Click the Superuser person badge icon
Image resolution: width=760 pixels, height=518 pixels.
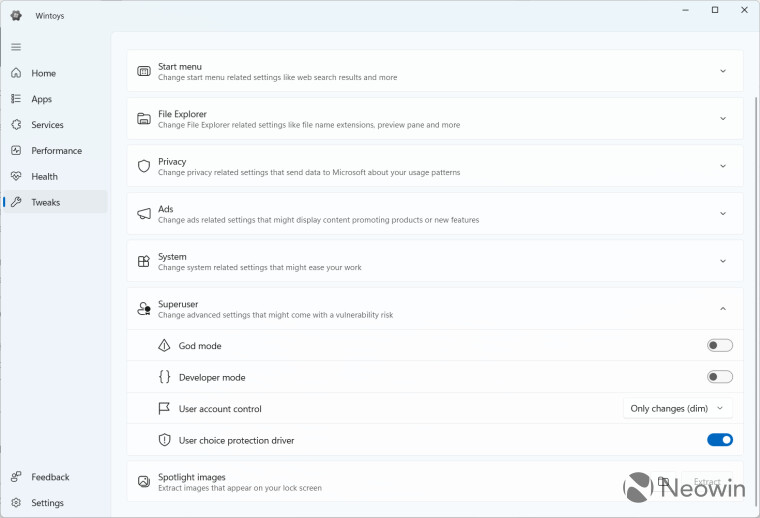point(144,309)
